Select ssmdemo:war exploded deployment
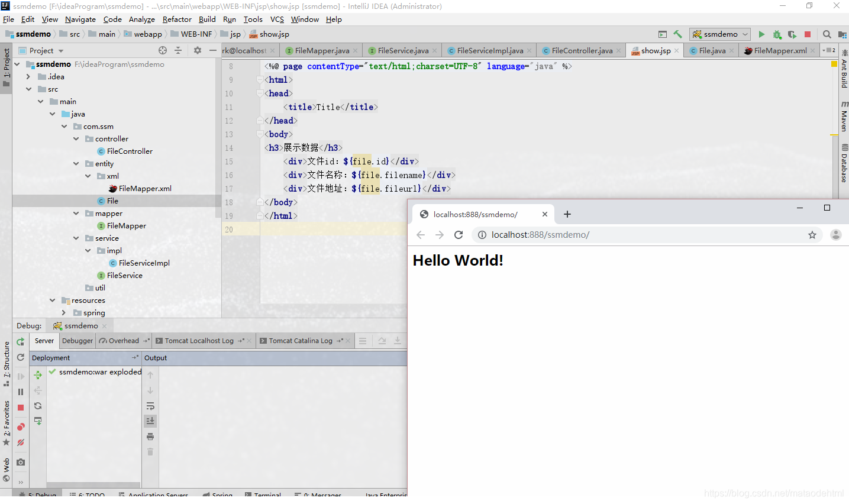Screen dimensions: 849x504 [x=100, y=372]
